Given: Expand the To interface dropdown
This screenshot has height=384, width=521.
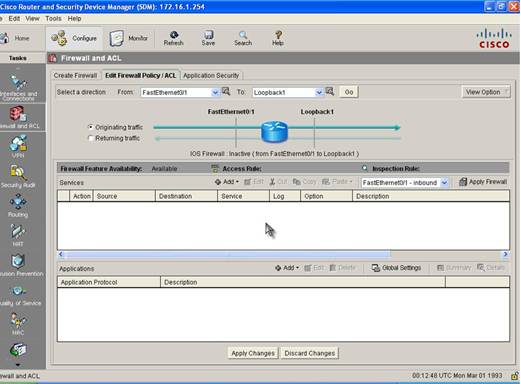Looking at the screenshot, I should tap(319, 92).
